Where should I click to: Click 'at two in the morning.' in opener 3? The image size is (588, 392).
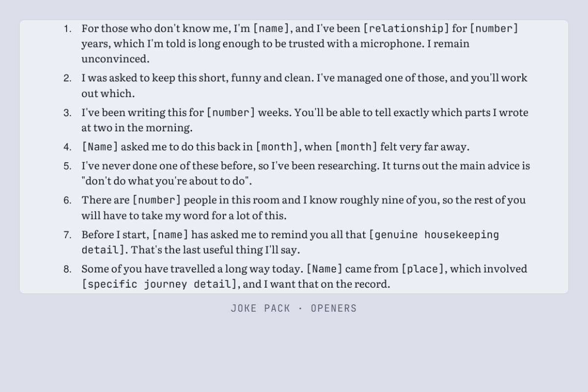click(137, 128)
